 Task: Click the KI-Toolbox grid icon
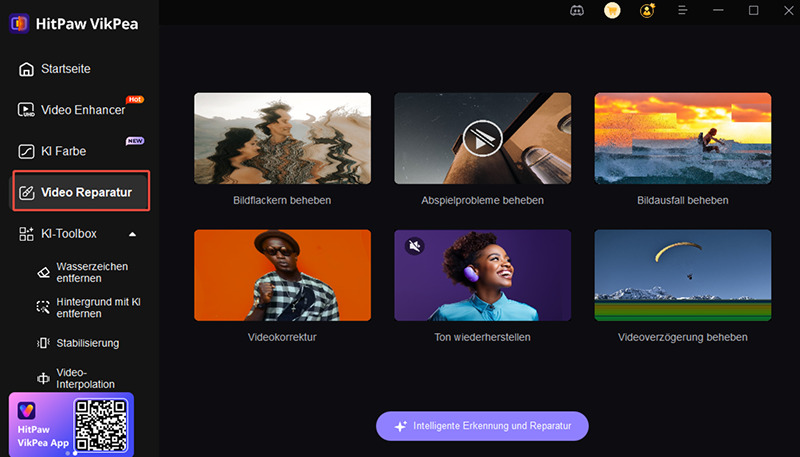pos(26,234)
